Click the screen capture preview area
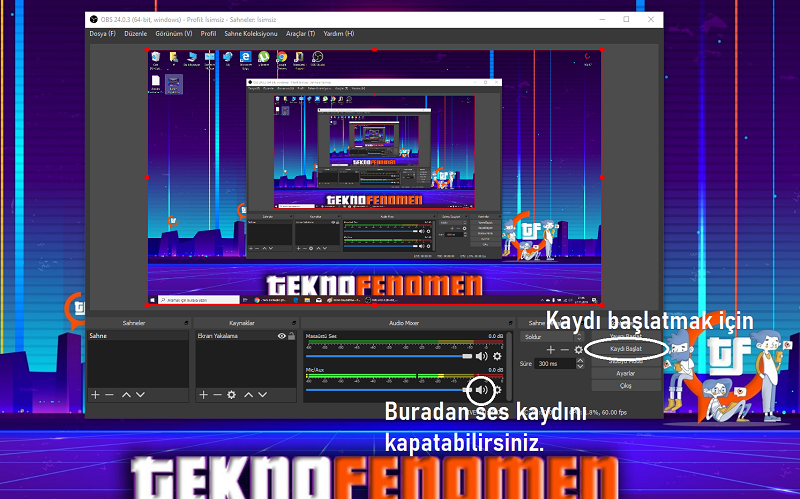800x499 pixels. click(374, 177)
